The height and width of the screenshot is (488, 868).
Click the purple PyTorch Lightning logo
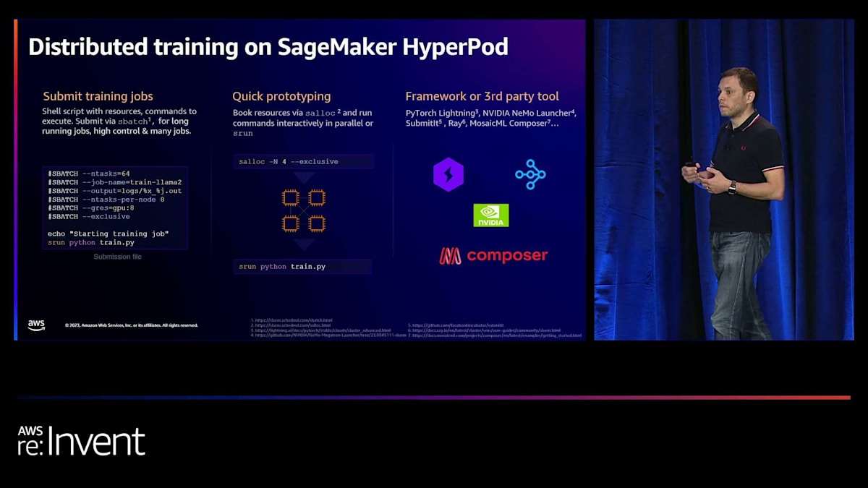pos(448,175)
